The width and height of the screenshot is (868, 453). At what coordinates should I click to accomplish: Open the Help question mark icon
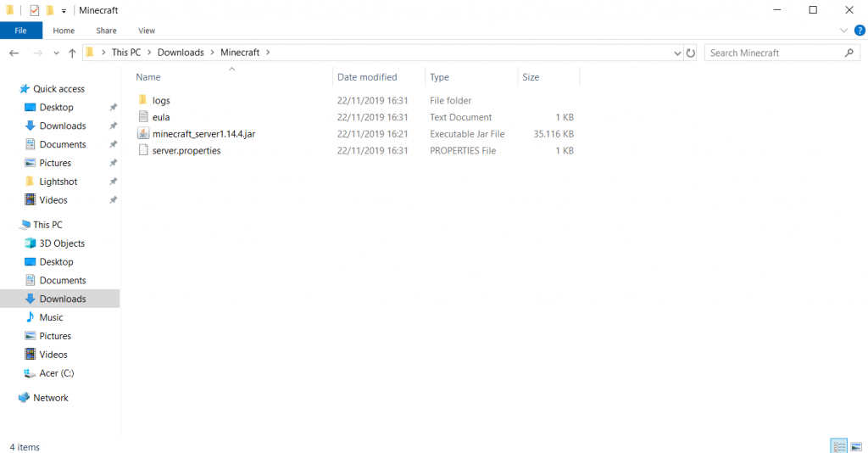[860, 31]
